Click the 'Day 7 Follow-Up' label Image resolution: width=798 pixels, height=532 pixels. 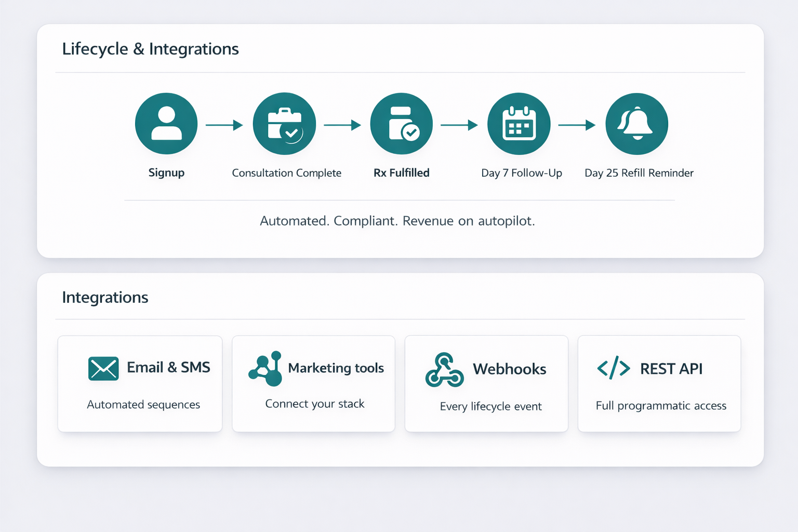522,173
